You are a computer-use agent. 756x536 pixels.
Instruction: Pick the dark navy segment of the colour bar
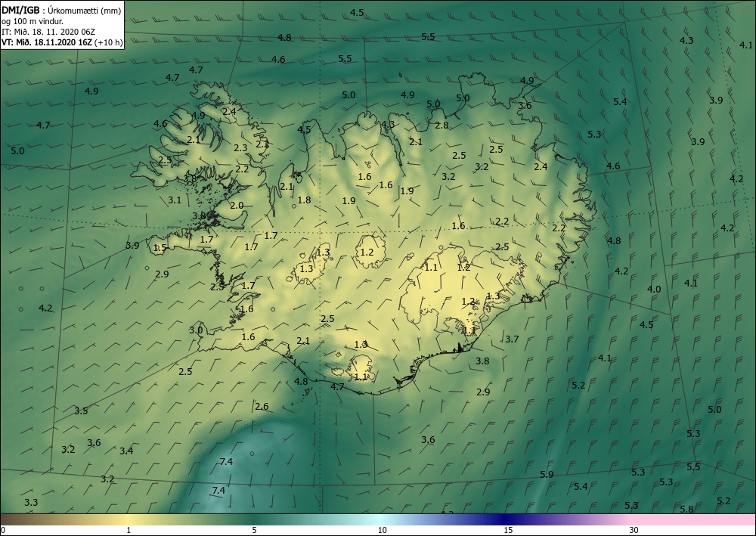507,519
